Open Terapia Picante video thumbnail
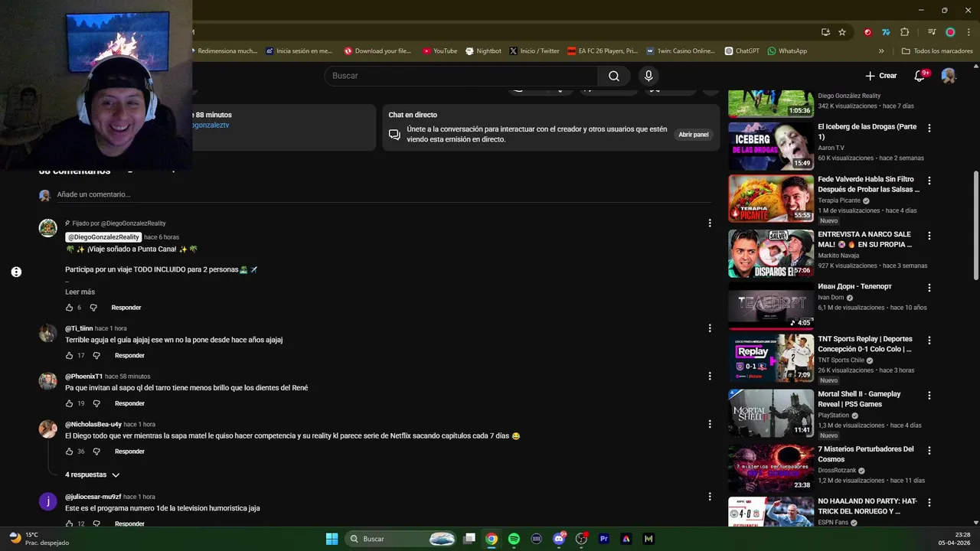980x551 pixels. [770, 199]
